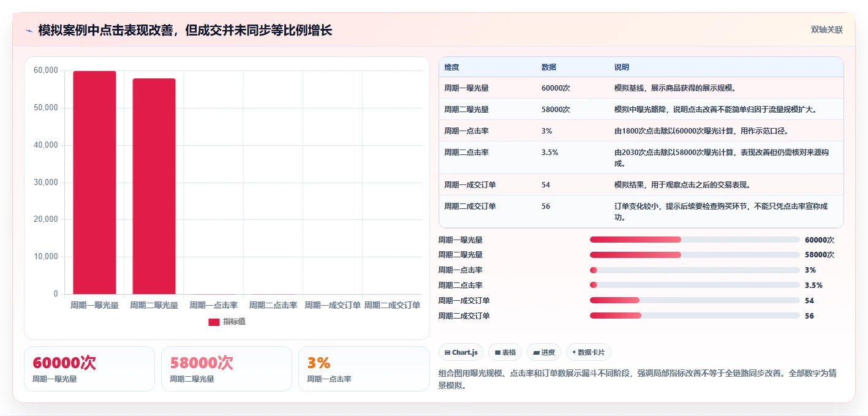Click the 表格 chip

tap(505, 352)
